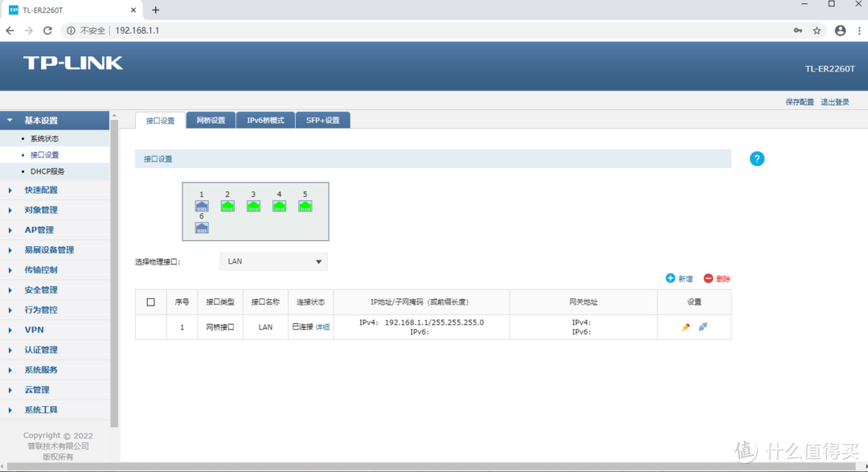Image resolution: width=868 pixels, height=472 pixels.
Task: Bookmark page with the star icon
Action: click(x=817, y=31)
